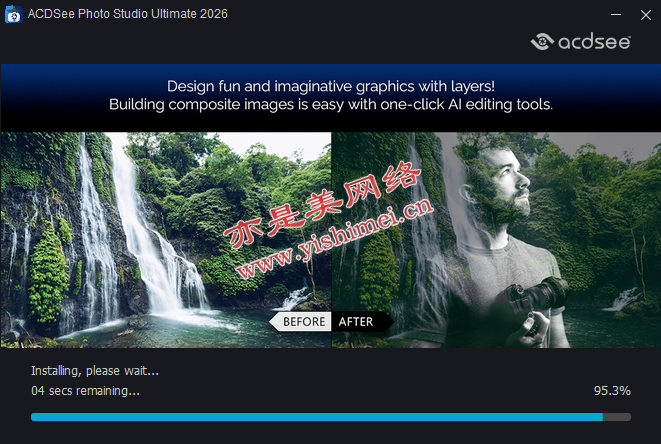Viewport: 661px width, 444px height.
Task: Click the acdsee logo at top right
Action: [x=580, y=41]
